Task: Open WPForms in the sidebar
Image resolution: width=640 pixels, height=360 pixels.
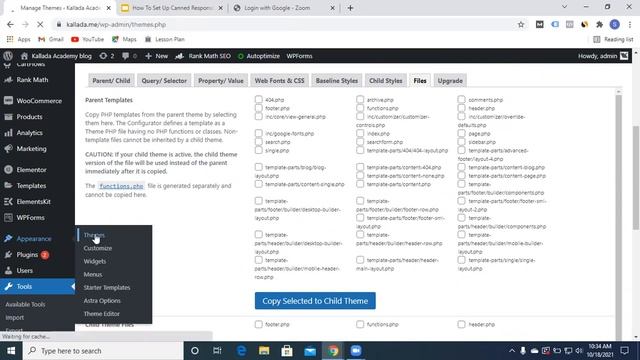Action: (x=31, y=218)
